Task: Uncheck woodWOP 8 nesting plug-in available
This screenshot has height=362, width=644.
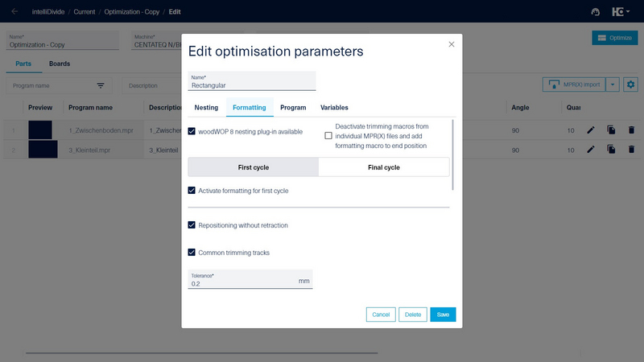Action: coord(192,131)
